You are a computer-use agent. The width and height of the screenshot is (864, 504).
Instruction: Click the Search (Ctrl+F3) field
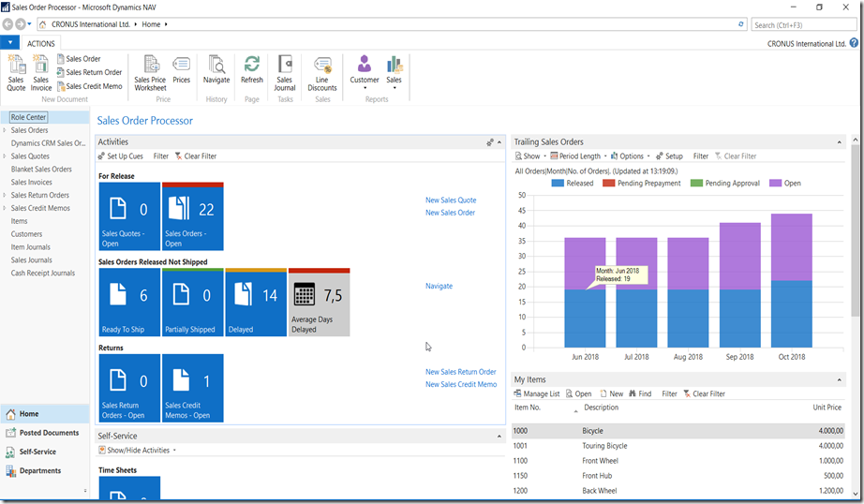[x=804, y=24]
